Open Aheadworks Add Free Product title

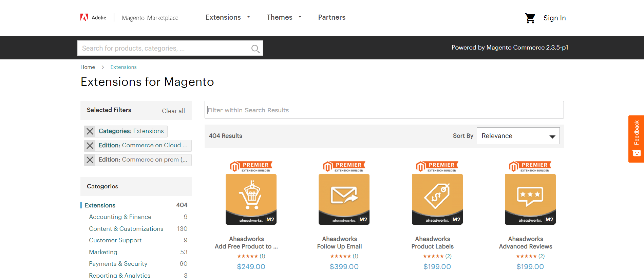click(246, 243)
